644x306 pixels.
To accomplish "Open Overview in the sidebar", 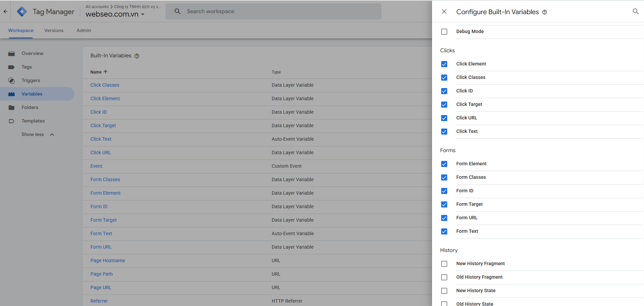I will [32, 53].
